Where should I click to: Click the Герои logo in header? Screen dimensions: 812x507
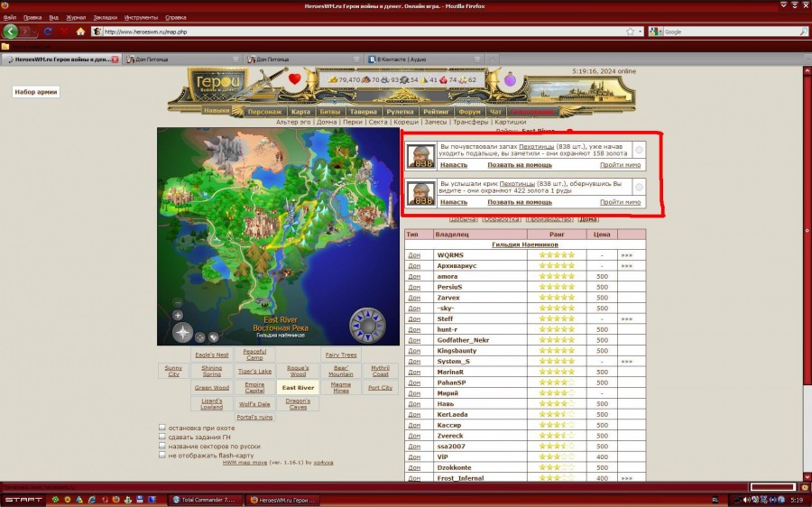[217, 83]
